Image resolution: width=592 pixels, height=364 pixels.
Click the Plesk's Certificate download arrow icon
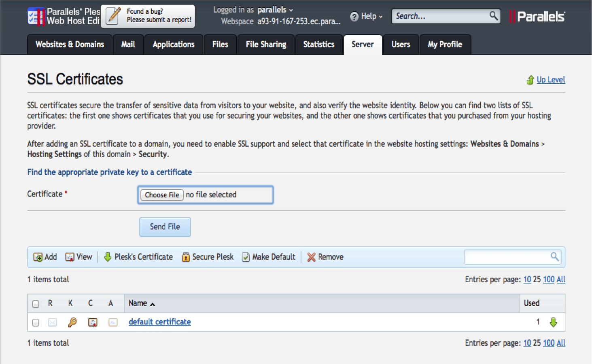108,257
